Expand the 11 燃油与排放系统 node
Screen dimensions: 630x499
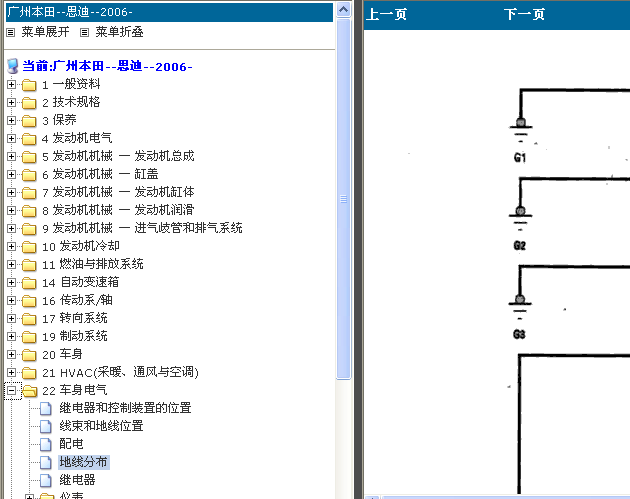pos(12,264)
